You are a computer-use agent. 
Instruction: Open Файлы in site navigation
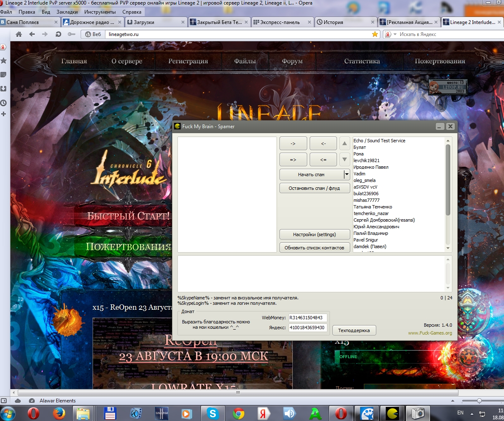(x=245, y=61)
